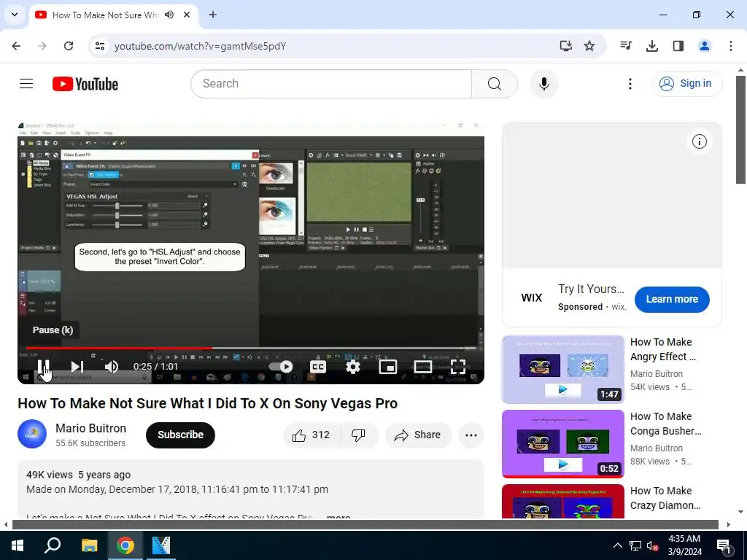This screenshot has height=560, width=747.
Task: Open Chrome downloads
Action: click(x=651, y=46)
